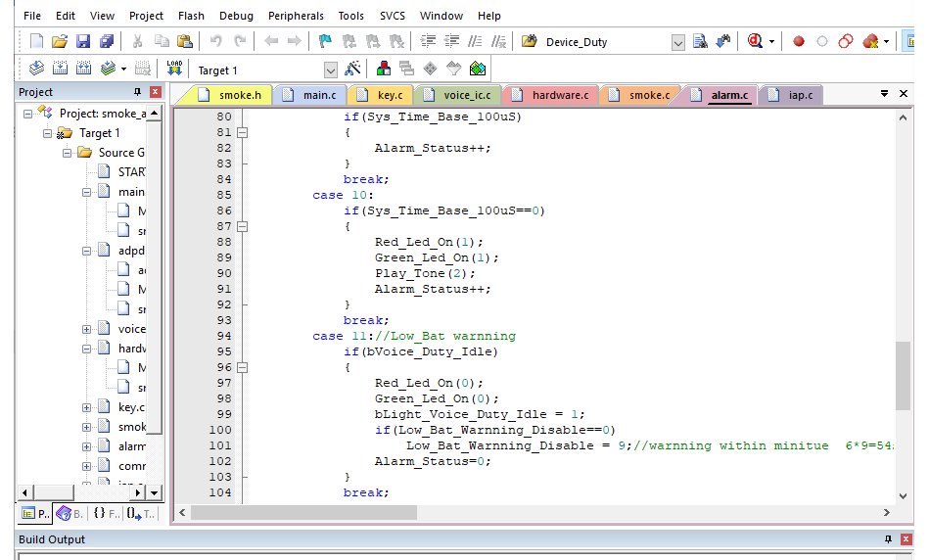The height and width of the screenshot is (560, 929).
Task: Click the Download to flash LOAD icon
Action: point(174,69)
